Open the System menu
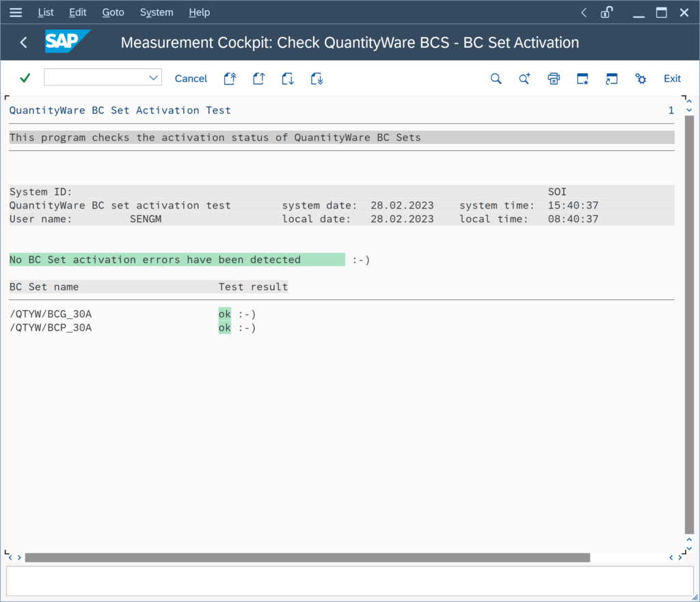This screenshot has height=602, width=700. [x=157, y=12]
